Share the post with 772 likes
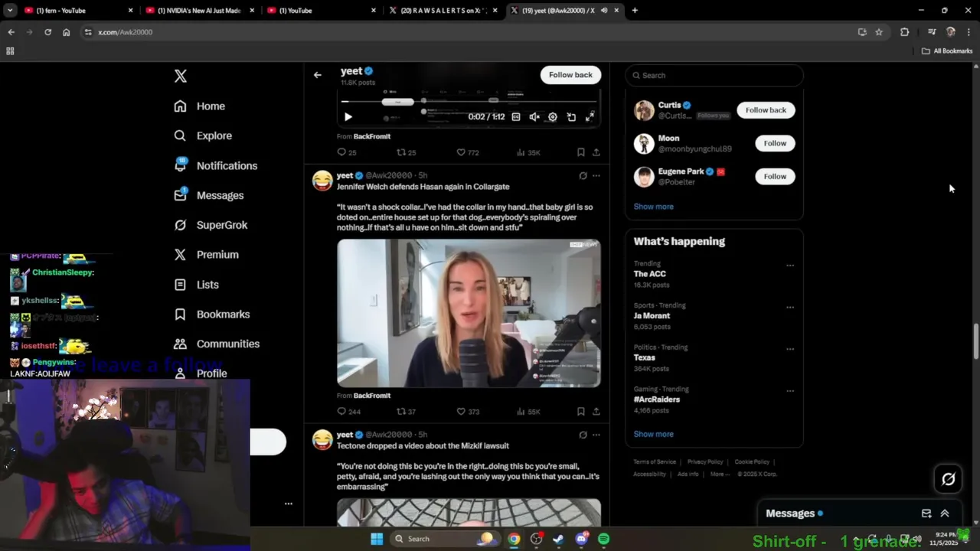Image resolution: width=980 pixels, height=551 pixels. pyautogui.click(x=596, y=152)
